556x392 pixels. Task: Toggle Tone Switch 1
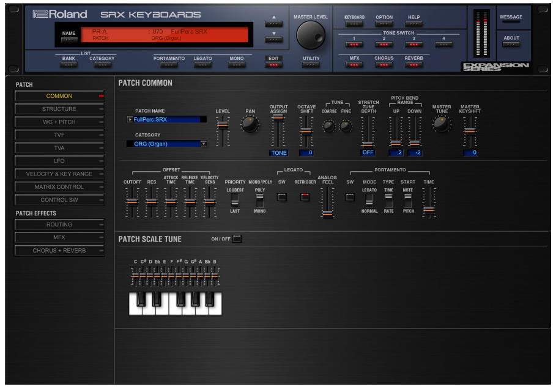tap(354, 45)
